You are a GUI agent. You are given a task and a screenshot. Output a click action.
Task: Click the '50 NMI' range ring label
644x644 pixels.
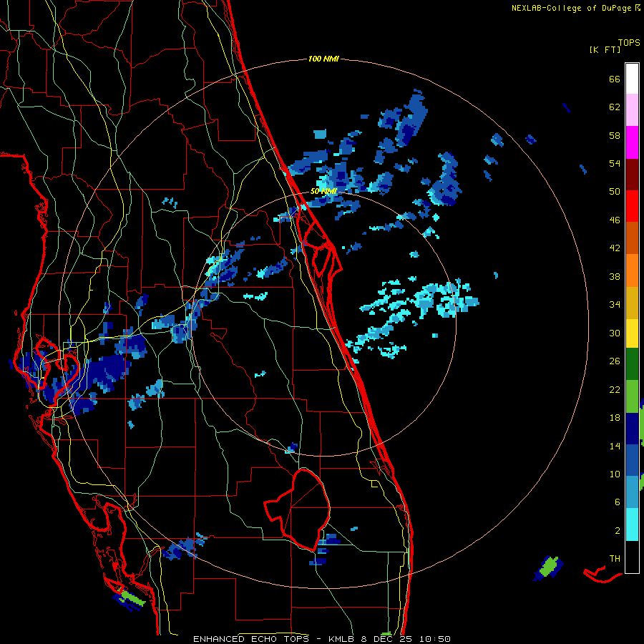tap(323, 191)
